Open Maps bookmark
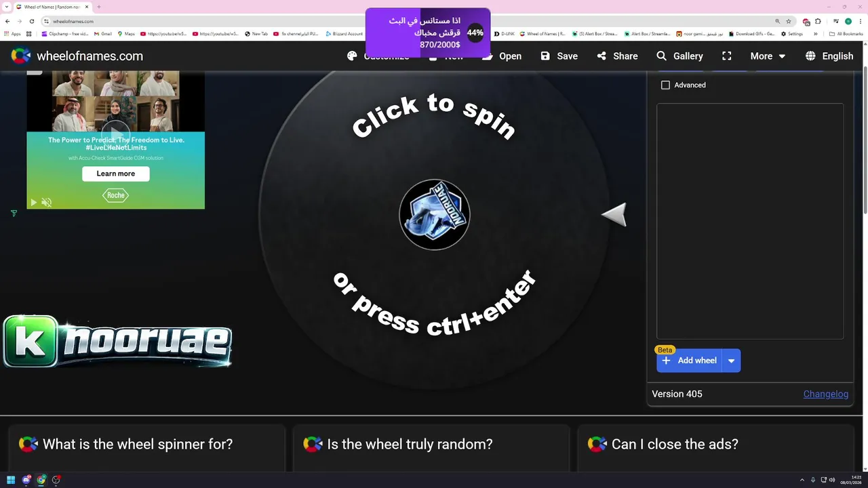The height and width of the screenshot is (488, 868). click(x=126, y=33)
